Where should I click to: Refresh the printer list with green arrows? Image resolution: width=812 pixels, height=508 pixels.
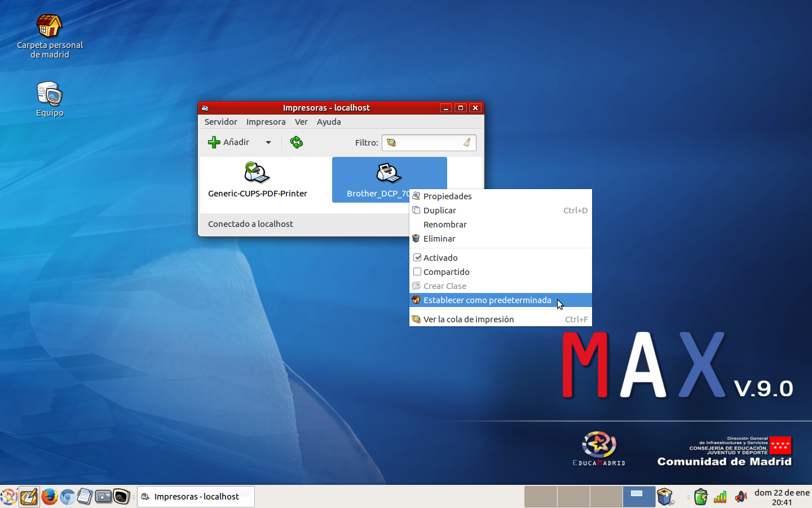[297, 142]
